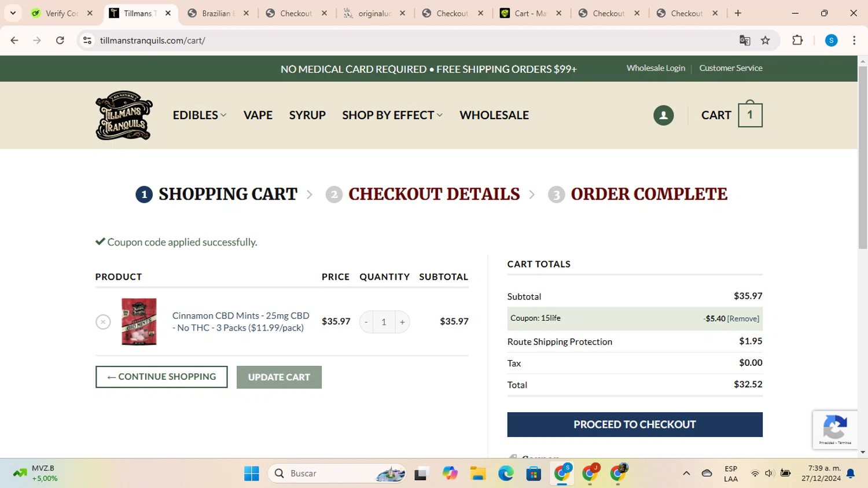868x488 pixels.
Task: Reload the cart page
Action: pyautogui.click(x=60, y=41)
